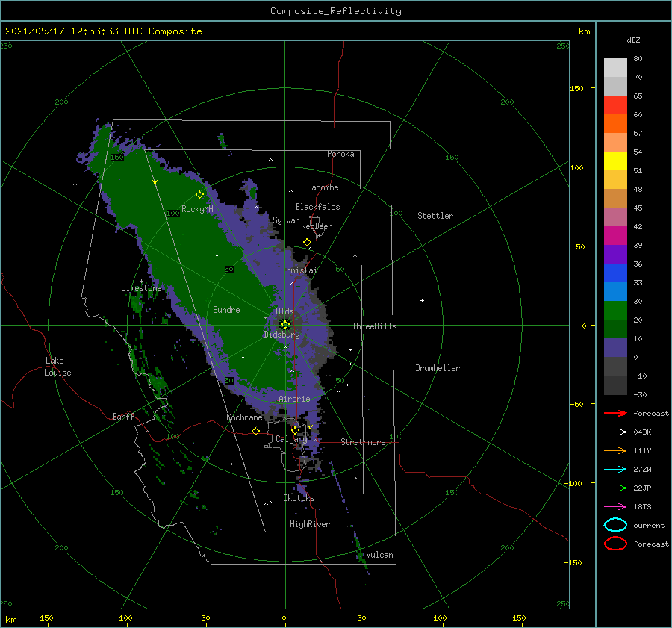Click the red forecast arrow in legend

click(615, 413)
